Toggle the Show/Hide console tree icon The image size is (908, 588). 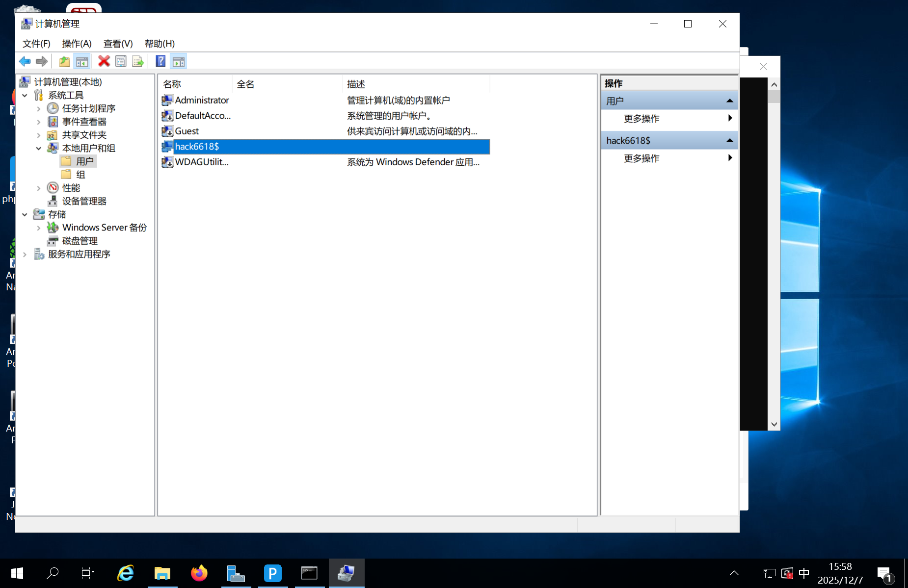[x=82, y=61]
